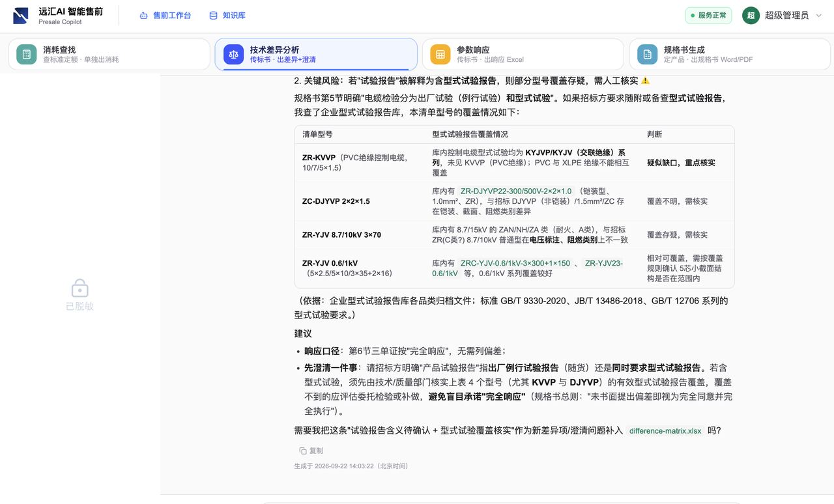Click the ZR-YJV23-0.6/1kV report tag
Image resolution: width=834 pixels, height=504 pixels.
click(527, 268)
